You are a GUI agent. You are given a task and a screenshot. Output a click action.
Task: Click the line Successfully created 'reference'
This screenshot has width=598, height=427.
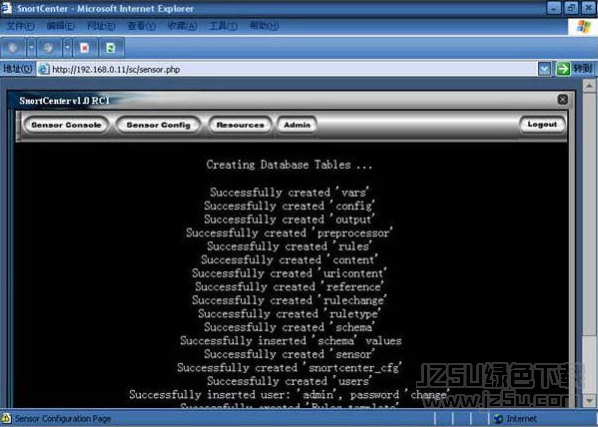pos(289,287)
